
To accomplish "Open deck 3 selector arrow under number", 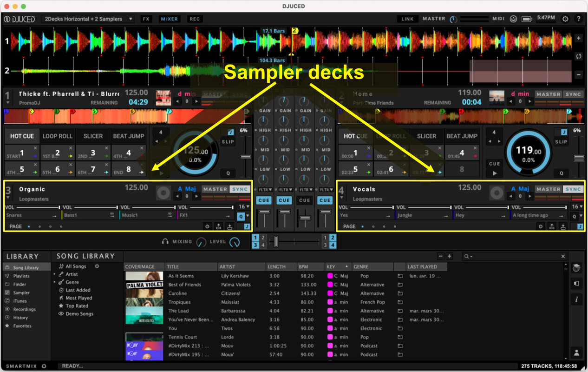I will click(x=8, y=197).
